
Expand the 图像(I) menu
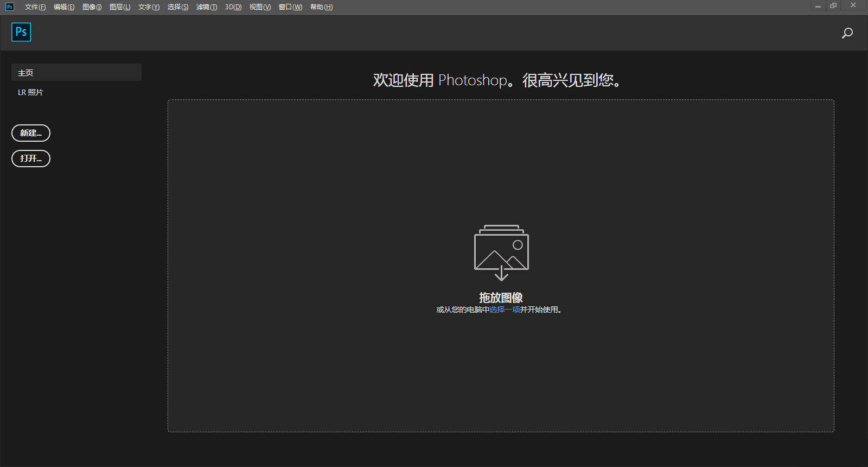(x=92, y=7)
